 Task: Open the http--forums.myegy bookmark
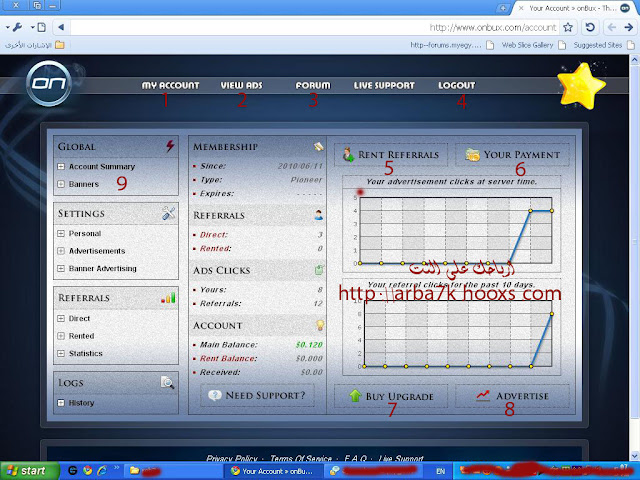pos(452,45)
